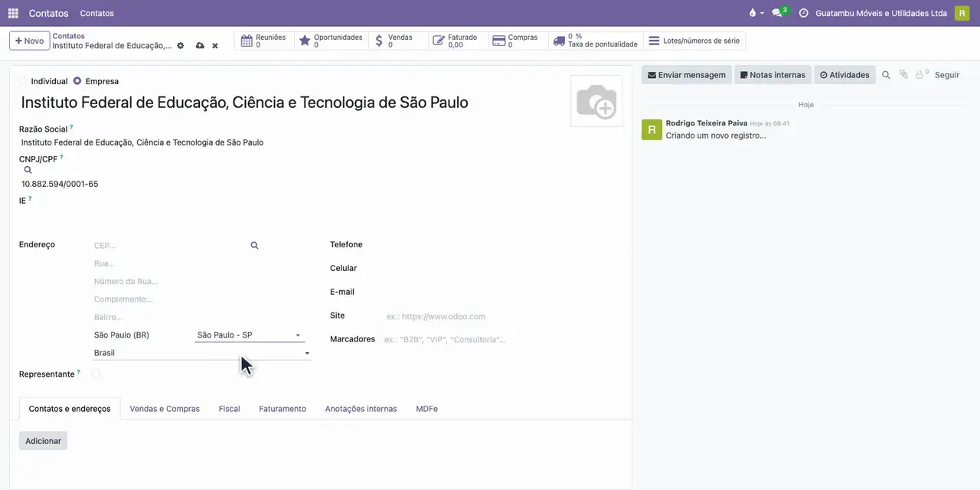Click the Bairro input field
Viewport: 980px width, 490px height.
[202, 317]
